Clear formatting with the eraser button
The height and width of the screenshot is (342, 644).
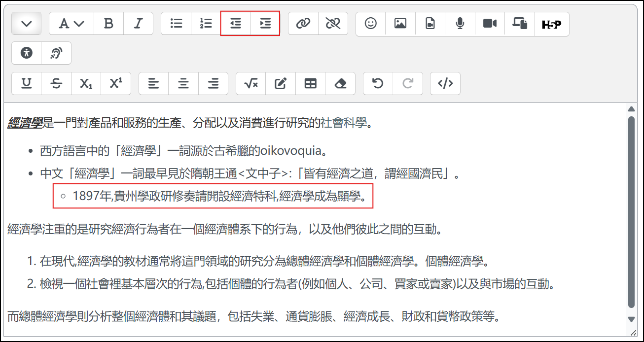pos(340,83)
